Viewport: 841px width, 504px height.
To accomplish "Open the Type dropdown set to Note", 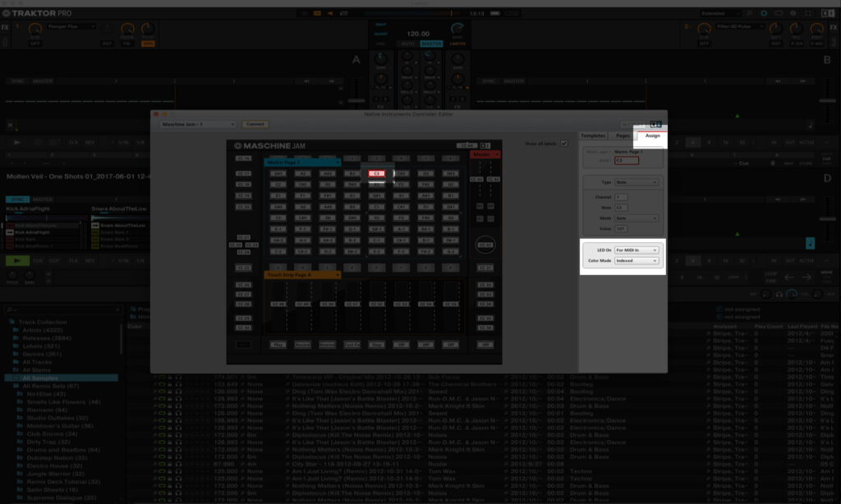I will (x=636, y=182).
